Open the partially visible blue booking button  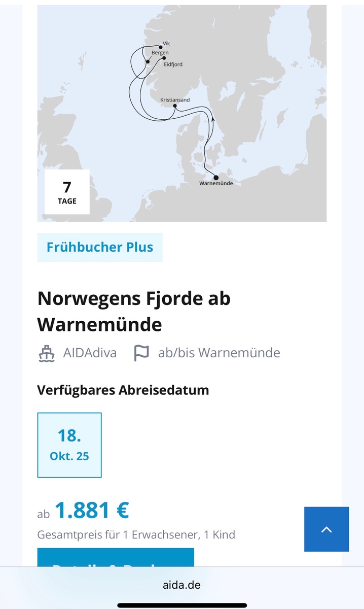point(116,558)
